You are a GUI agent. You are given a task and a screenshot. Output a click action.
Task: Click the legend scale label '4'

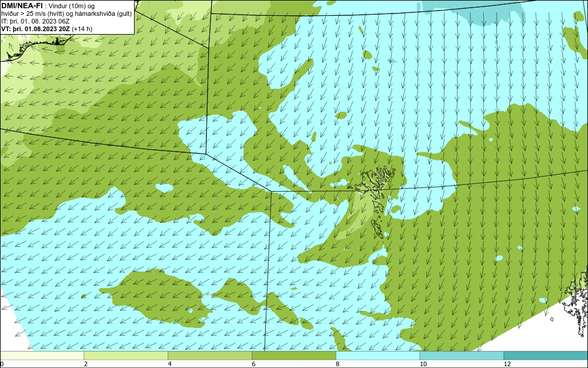pos(170,364)
